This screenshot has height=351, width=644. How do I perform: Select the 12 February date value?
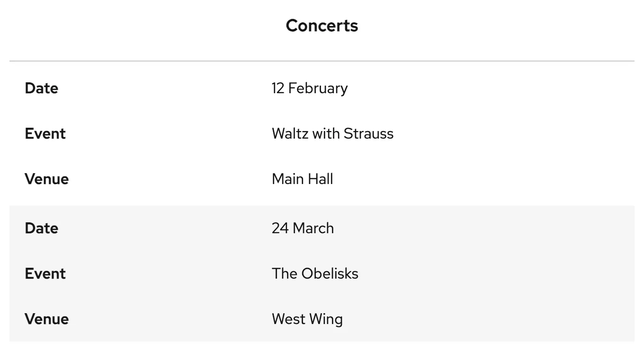[309, 88]
